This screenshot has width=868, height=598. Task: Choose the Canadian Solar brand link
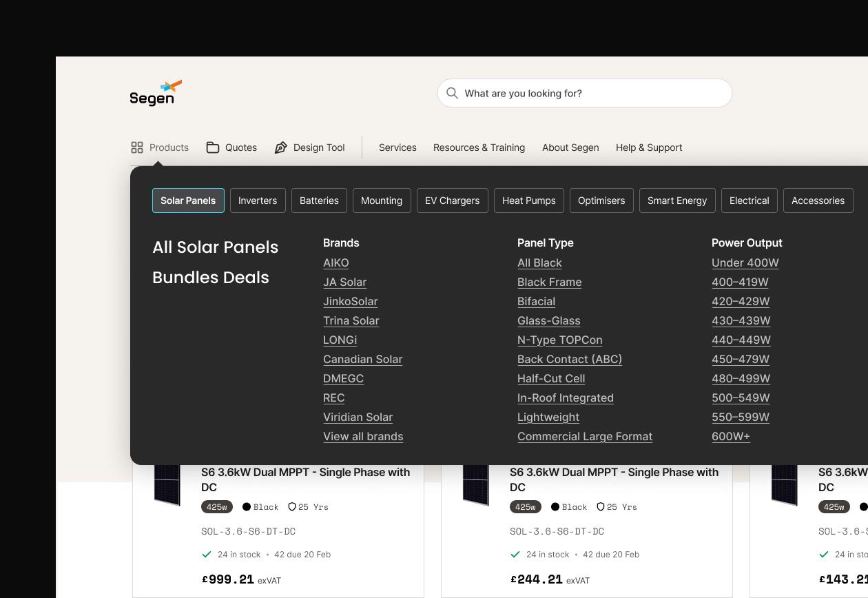coord(363,359)
